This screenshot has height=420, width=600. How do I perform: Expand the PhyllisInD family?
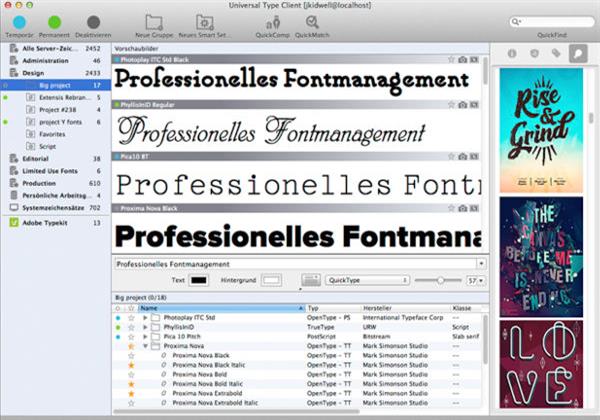coord(145,327)
